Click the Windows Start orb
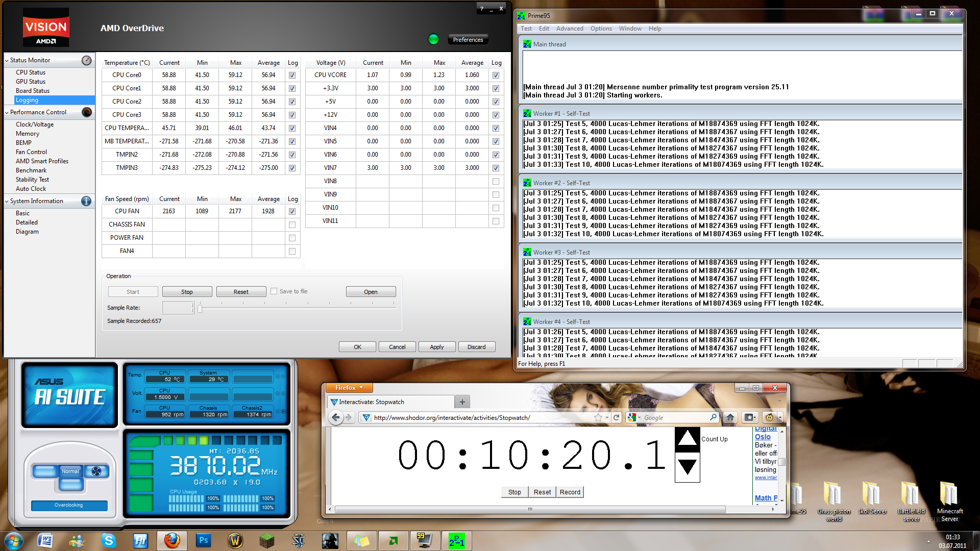The width and height of the screenshot is (980, 551). pyautogui.click(x=14, y=541)
